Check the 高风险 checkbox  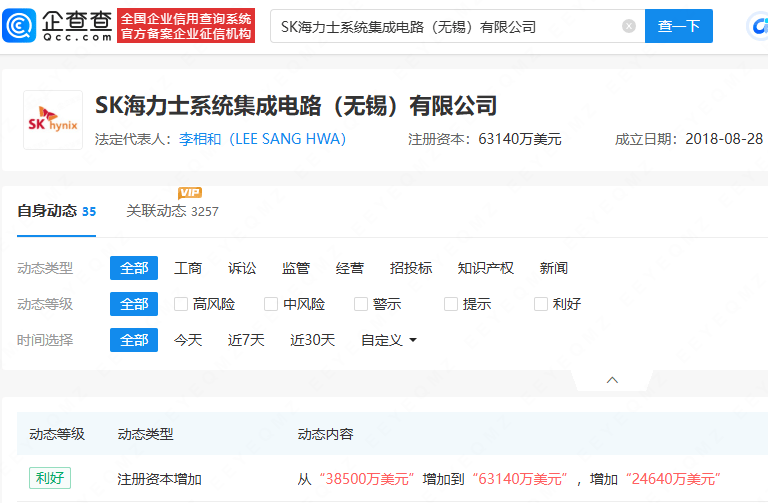tap(181, 304)
